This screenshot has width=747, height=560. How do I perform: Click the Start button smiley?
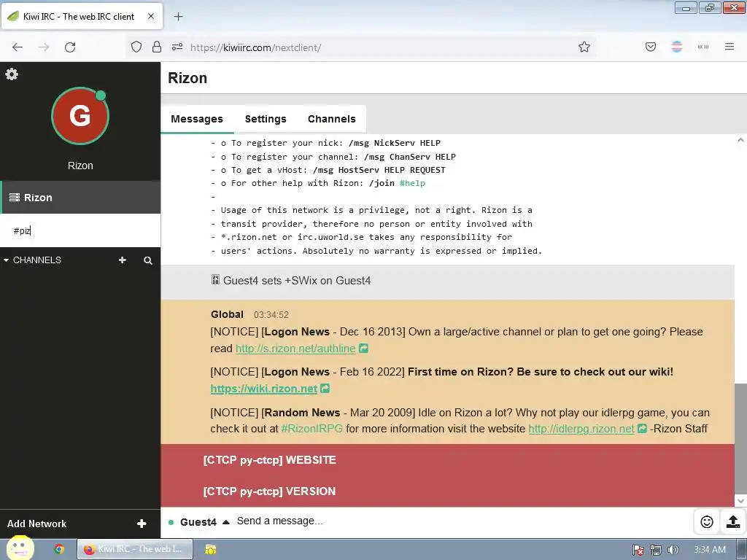pos(20,548)
